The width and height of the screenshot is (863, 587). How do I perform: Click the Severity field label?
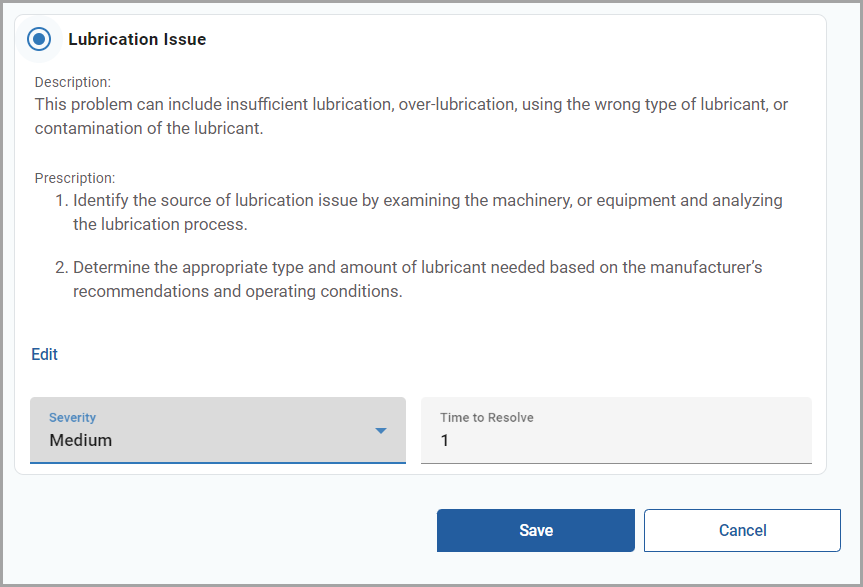(72, 418)
